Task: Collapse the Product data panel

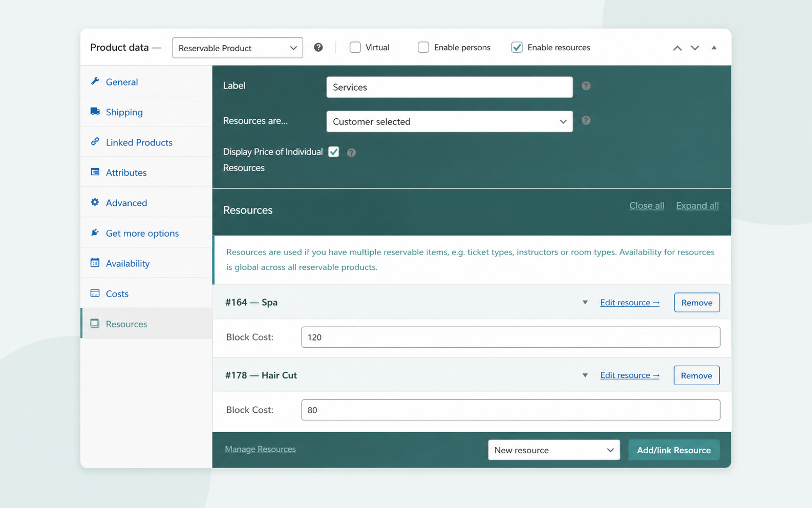Action: coord(714,48)
